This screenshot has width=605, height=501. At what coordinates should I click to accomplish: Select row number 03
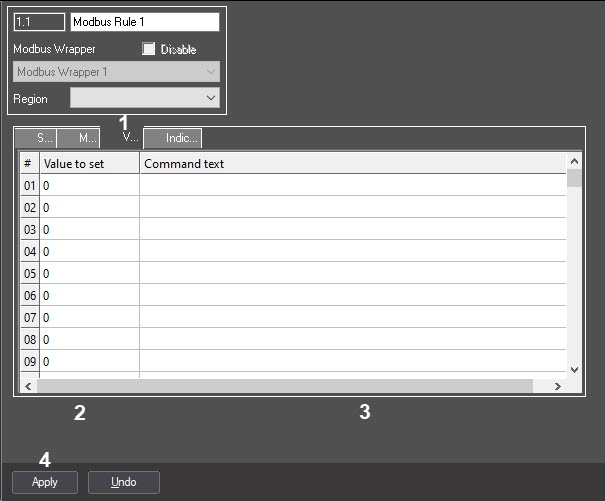click(x=30, y=230)
